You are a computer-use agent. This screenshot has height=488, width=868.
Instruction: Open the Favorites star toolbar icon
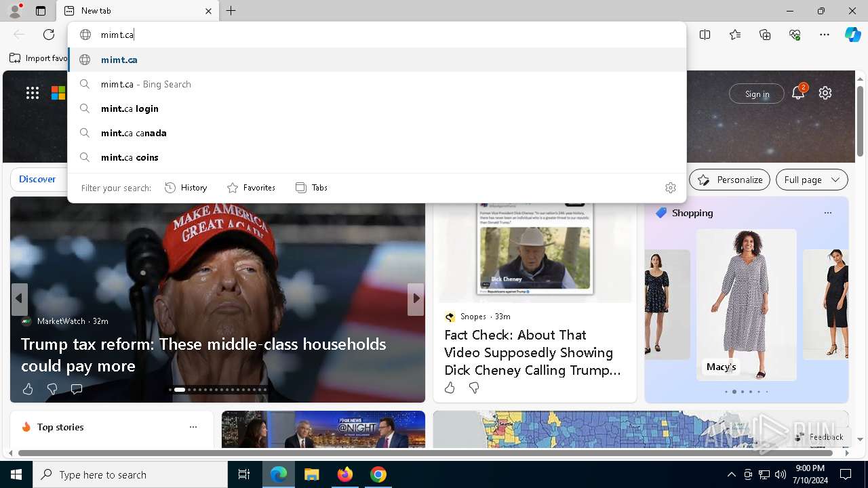735,35
